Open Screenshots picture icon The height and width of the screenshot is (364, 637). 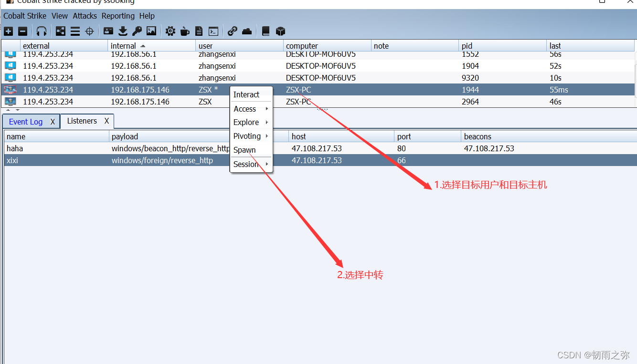151,31
